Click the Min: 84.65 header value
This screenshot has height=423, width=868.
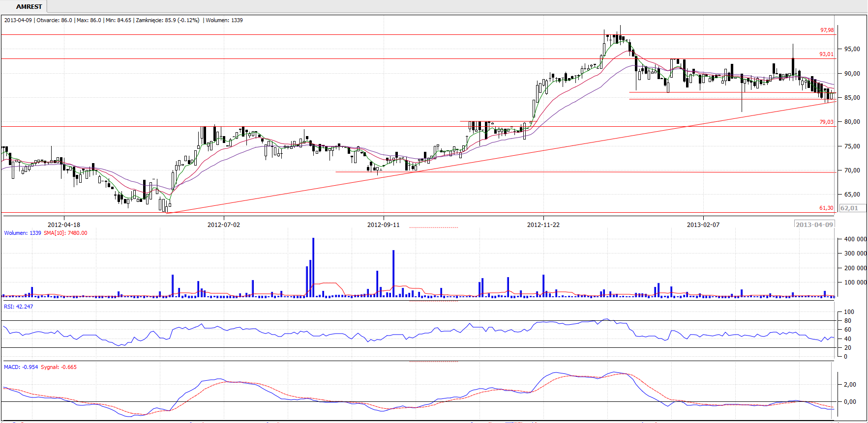pyautogui.click(x=119, y=20)
